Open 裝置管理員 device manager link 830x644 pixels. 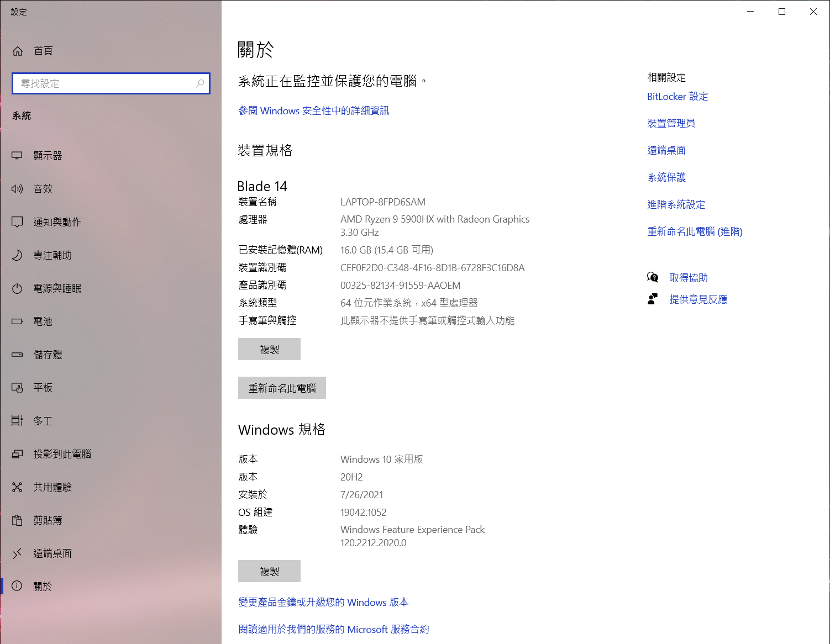(x=671, y=123)
